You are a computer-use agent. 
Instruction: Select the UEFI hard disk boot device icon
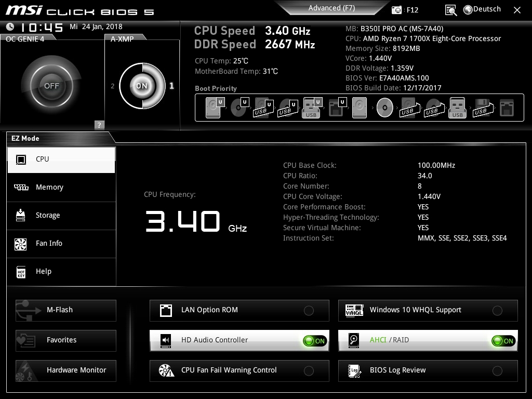point(215,108)
